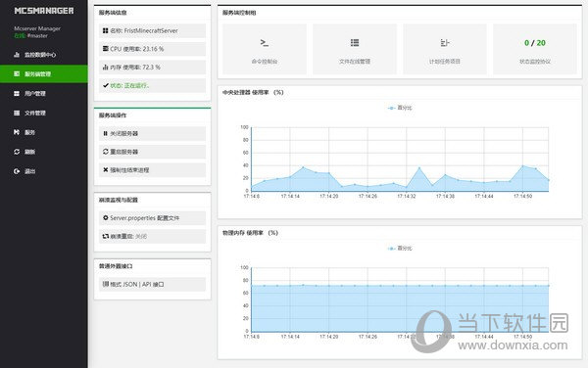Click the services item in sidebar
Viewport: 588px width, 368px height.
pos(44,132)
